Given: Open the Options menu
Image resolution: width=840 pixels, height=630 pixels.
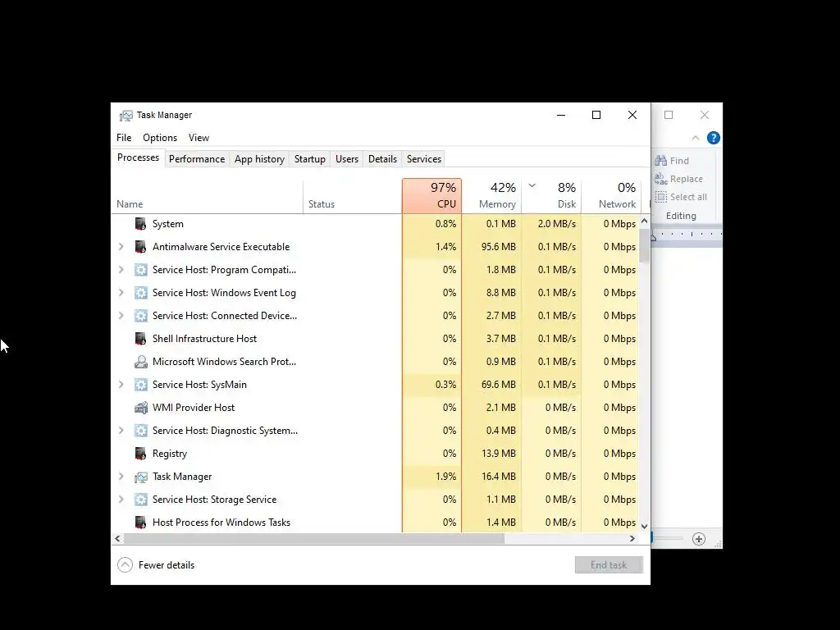Looking at the screenshot, I should click(160, 138).
